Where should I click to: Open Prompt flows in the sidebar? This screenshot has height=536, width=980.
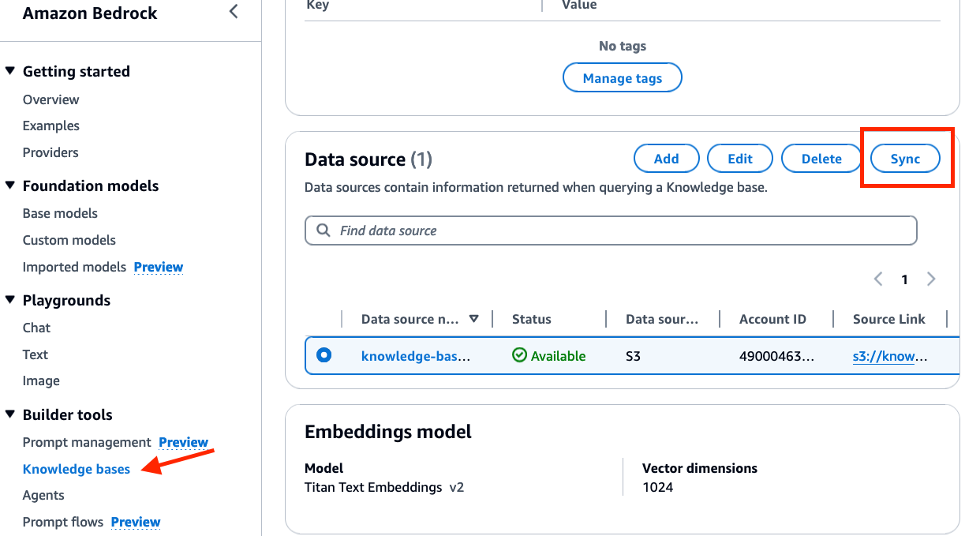pyautogui.click(x=63, y=522)
